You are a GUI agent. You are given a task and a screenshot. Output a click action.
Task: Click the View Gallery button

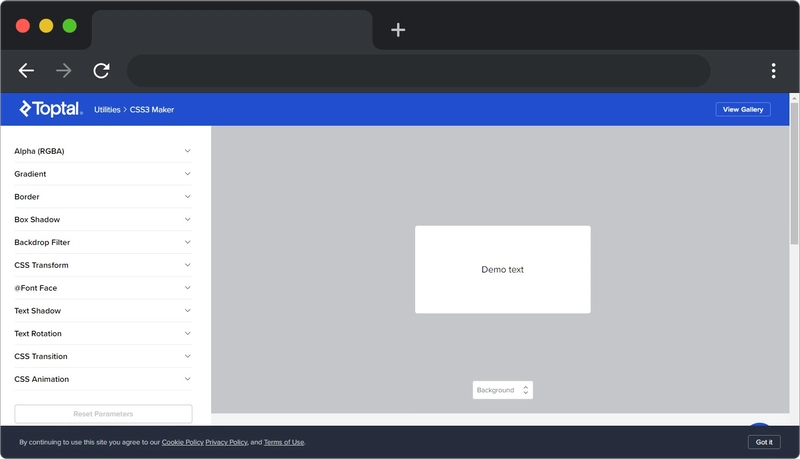[743, 109]
